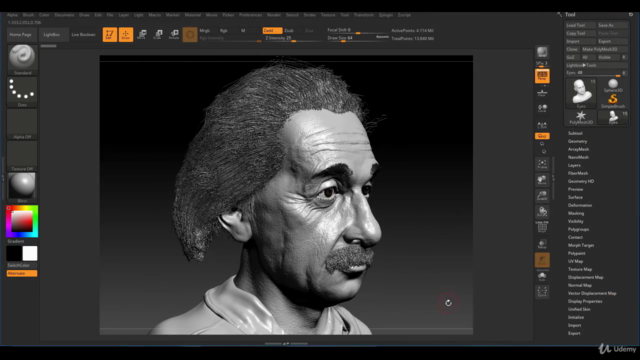Open the Alpha Off slot
Viewport: 640px width, 360px height.
[x=22, y=124]
